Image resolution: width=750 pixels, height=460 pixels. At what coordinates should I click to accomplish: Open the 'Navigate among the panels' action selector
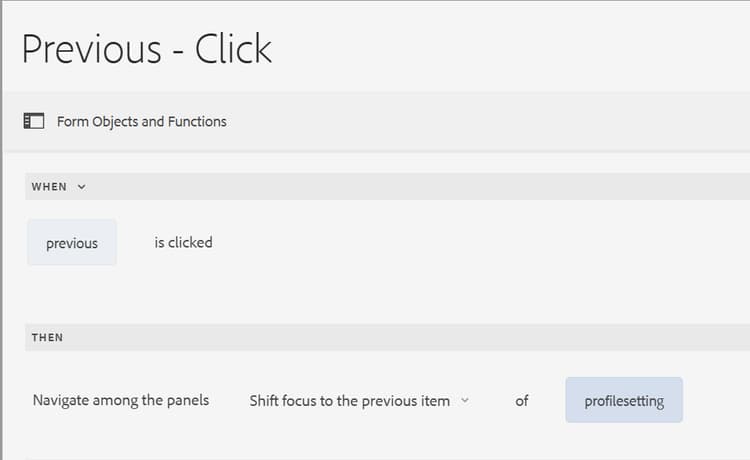pyautogui.click(x=121, y=400)
